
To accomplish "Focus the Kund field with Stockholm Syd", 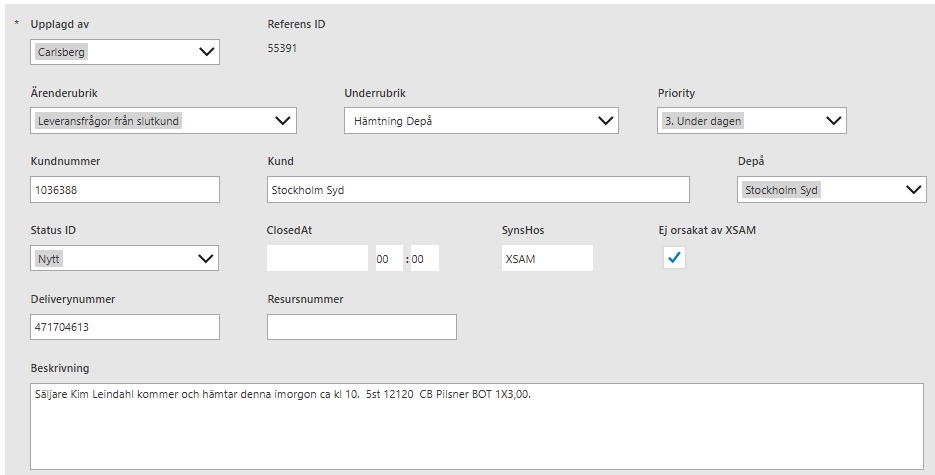I will pos(478,190).
